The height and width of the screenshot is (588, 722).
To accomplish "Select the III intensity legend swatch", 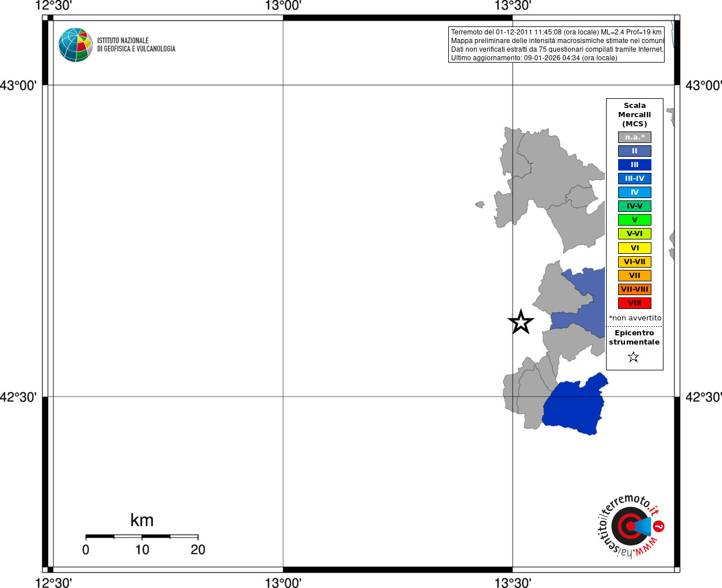I will tap(635, 165).
